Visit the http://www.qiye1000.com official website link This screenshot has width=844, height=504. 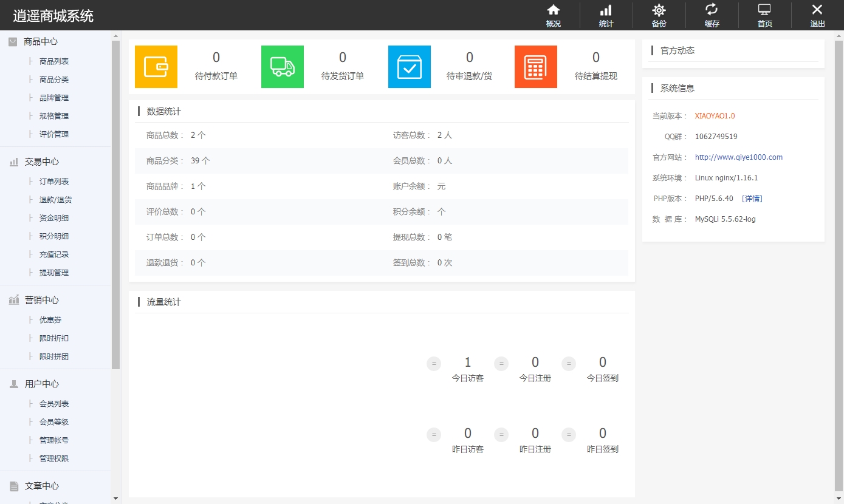pos(739,157)
